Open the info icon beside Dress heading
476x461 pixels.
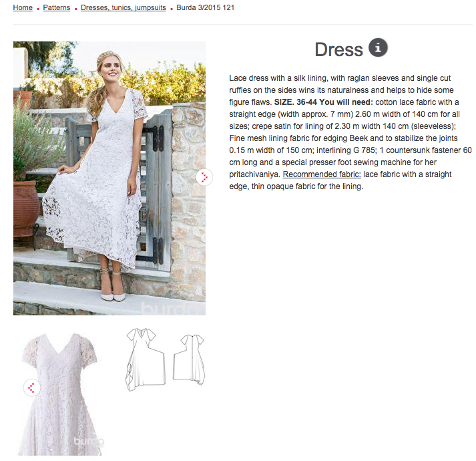pyautogui.click(x=378, y=47)
